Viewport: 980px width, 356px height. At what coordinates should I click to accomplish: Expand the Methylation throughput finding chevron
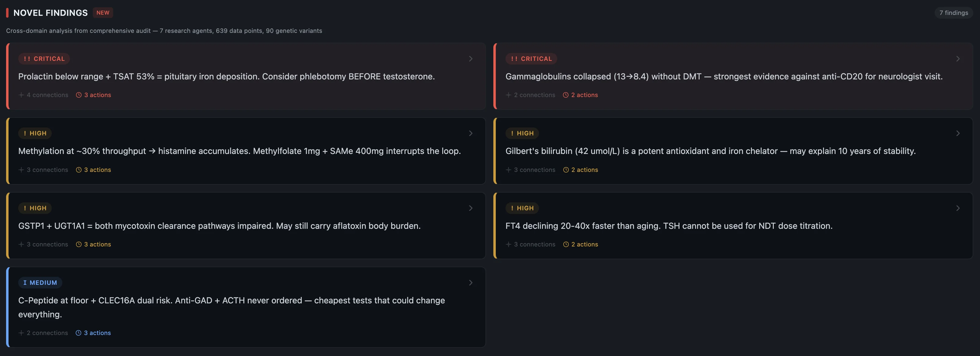click(x=471, y=133)
